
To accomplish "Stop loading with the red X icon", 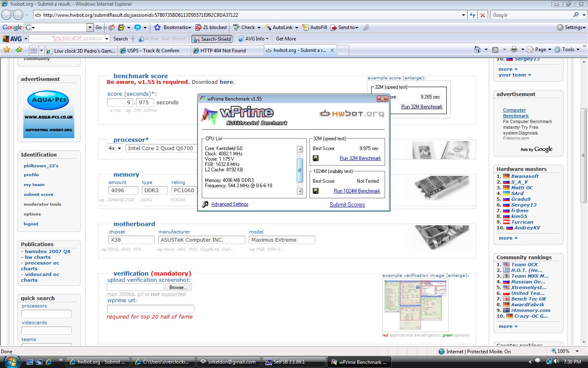I will pos(483,15).
